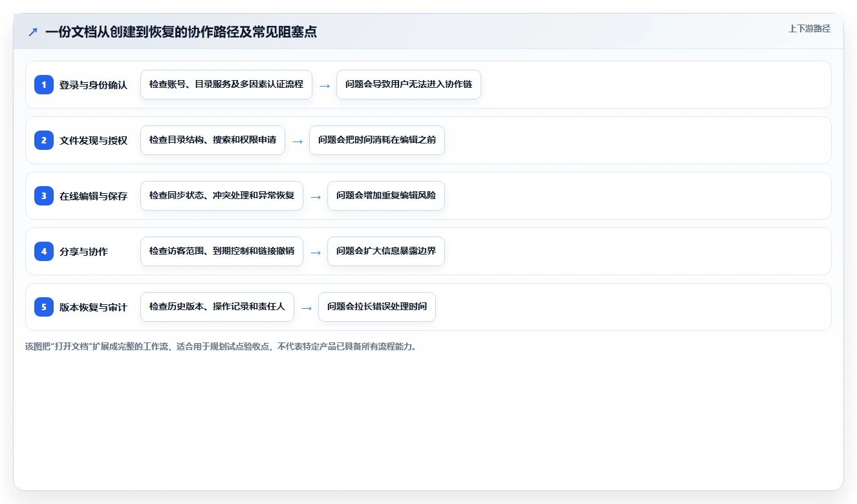The width and height of the screenshot is (857, 504).
Task: Open the 检查同步状态、冲突处理和异常恢复 box
Action: [x=222, y=196]
